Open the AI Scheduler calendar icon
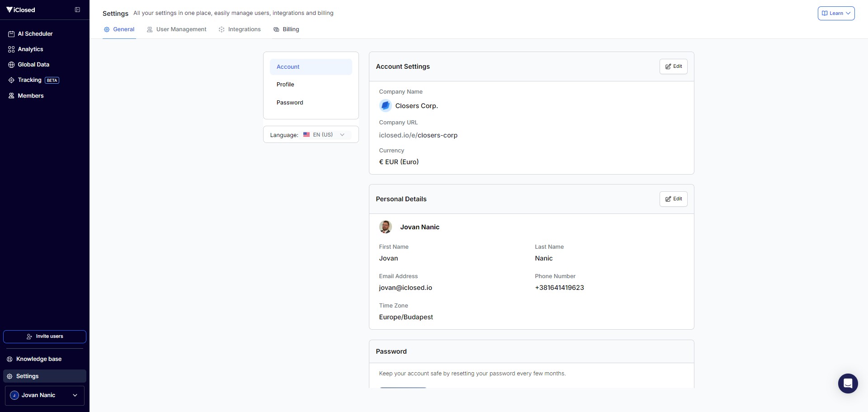The height and width of the screenshot is (412, 868). click(11, 34)
